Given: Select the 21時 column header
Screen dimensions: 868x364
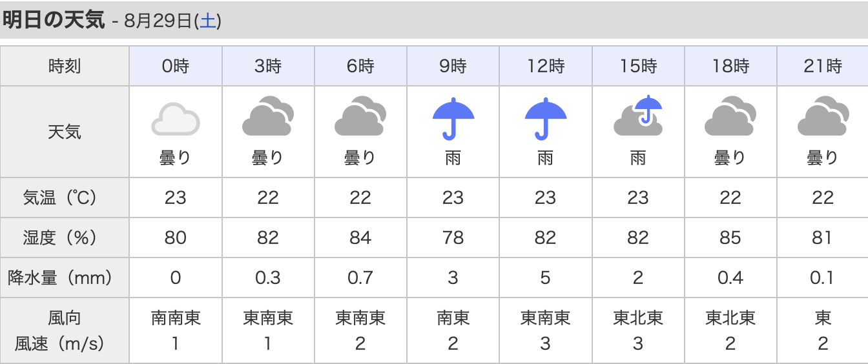Looking at the screenshot, I should point(823,66).
